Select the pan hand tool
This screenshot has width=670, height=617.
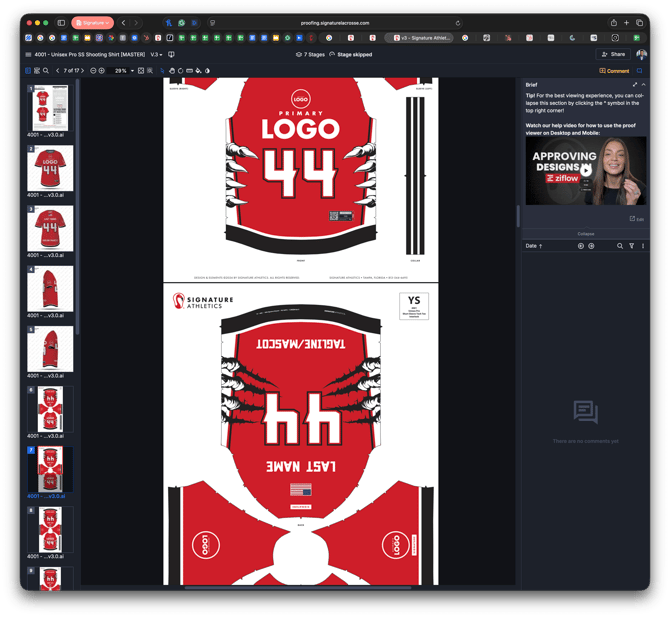(172, 71)
